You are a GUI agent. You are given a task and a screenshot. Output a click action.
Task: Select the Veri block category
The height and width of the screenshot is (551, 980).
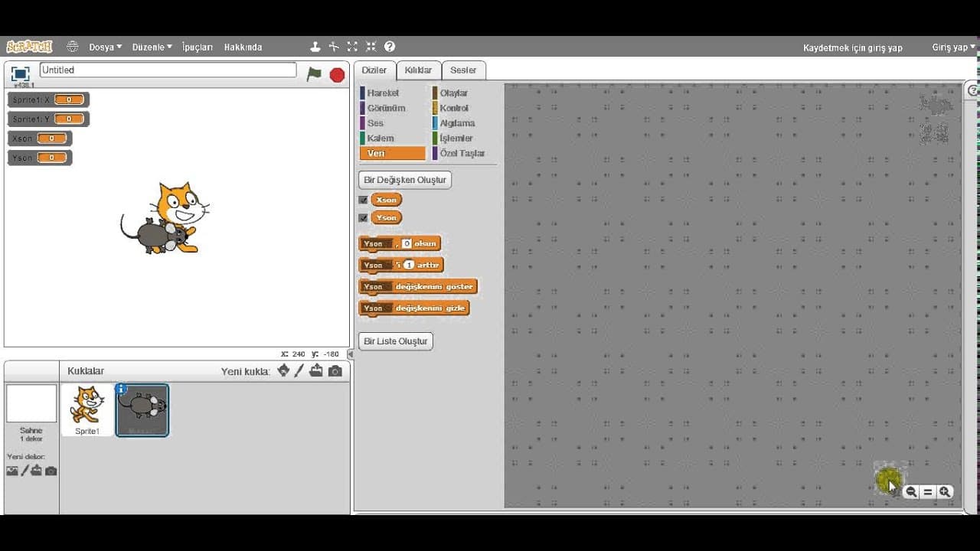pyautogui.click(x=392, y=153)
